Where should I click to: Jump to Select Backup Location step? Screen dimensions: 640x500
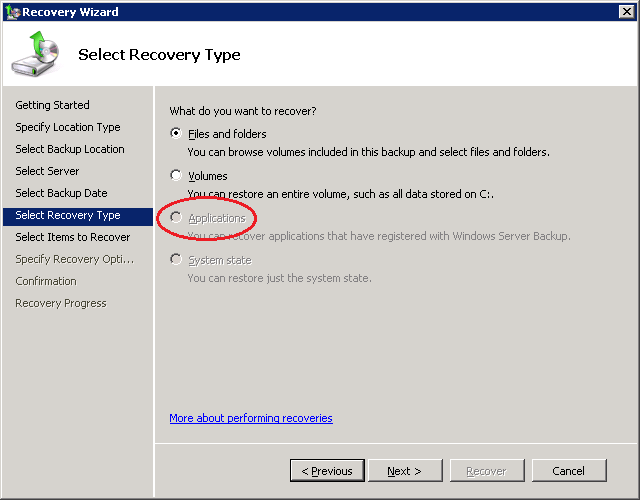coord(70,149)
